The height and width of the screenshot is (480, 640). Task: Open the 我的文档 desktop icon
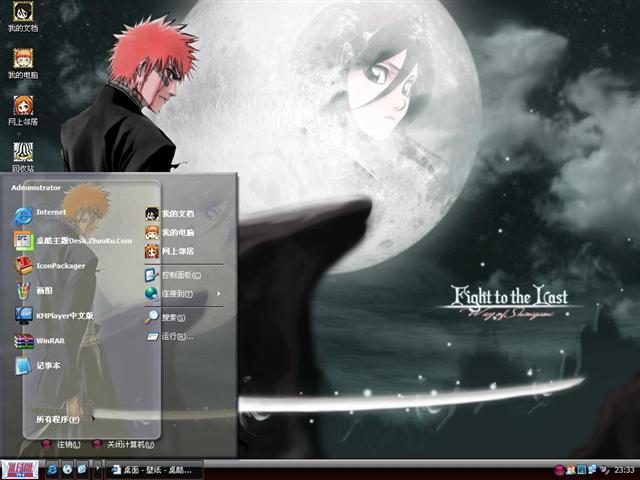tap(23, 16)
